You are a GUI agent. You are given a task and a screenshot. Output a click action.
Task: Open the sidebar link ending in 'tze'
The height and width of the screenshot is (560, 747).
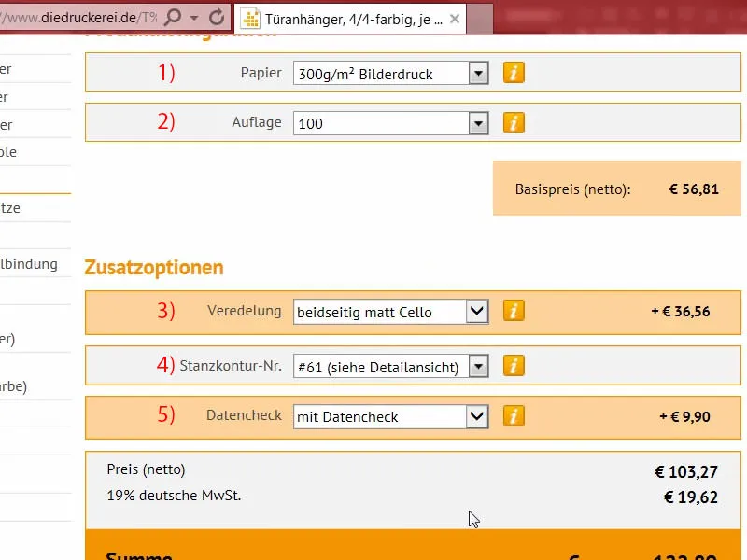coord(10,208)
